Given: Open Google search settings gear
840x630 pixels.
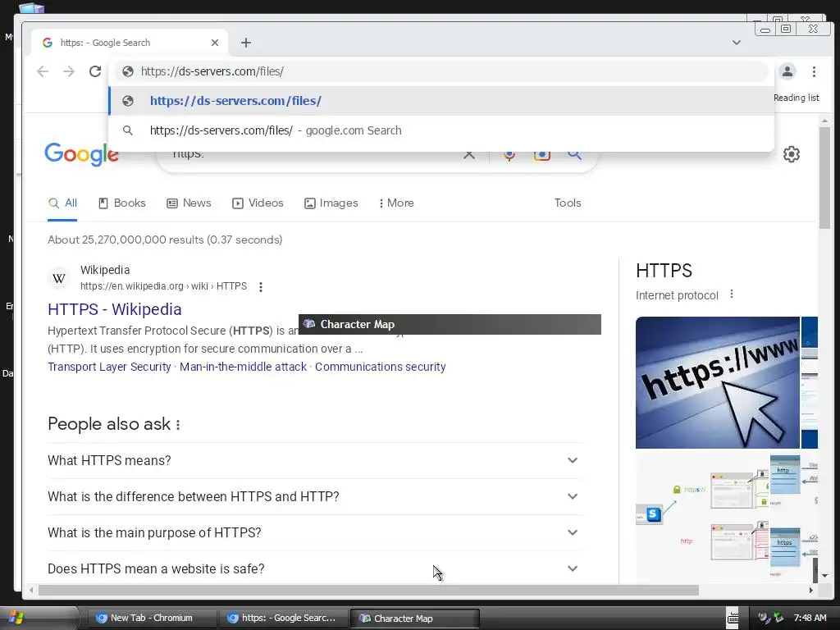Looking at the screenshot, I should click(792, 154).
